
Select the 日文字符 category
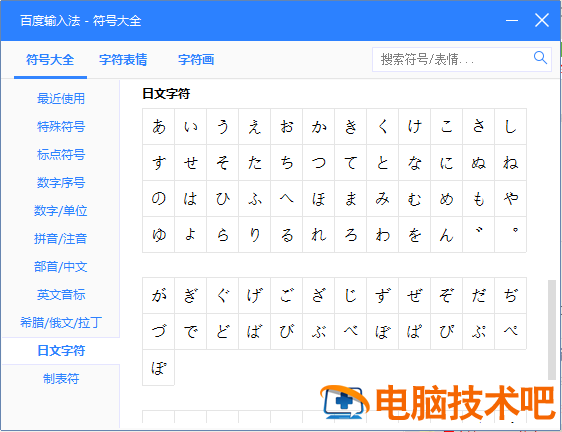point(61,351)
